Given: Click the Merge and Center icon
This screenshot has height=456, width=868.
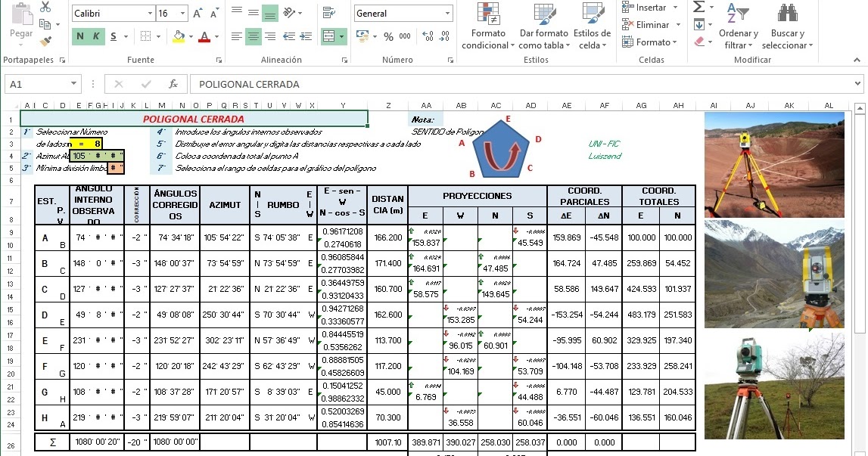Looking at the screenshot, I should point(329,36).
